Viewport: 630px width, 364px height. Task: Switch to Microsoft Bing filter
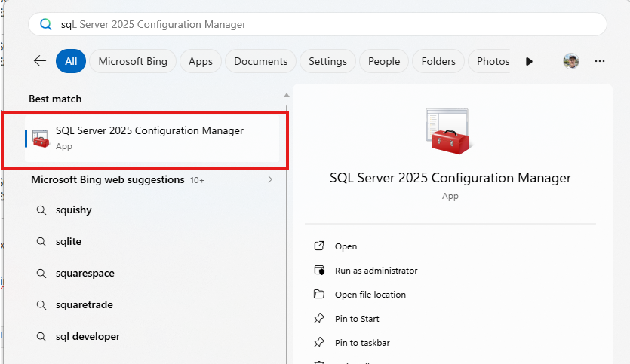point(133,61)
